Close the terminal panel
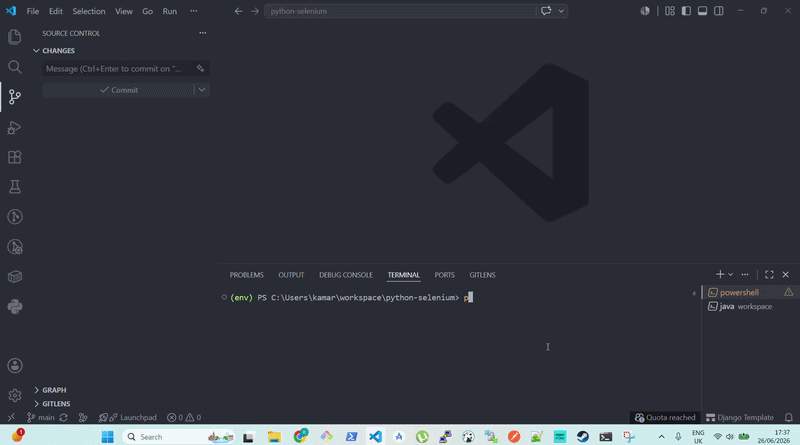800x445 pixels. click(x=786, y=275)
